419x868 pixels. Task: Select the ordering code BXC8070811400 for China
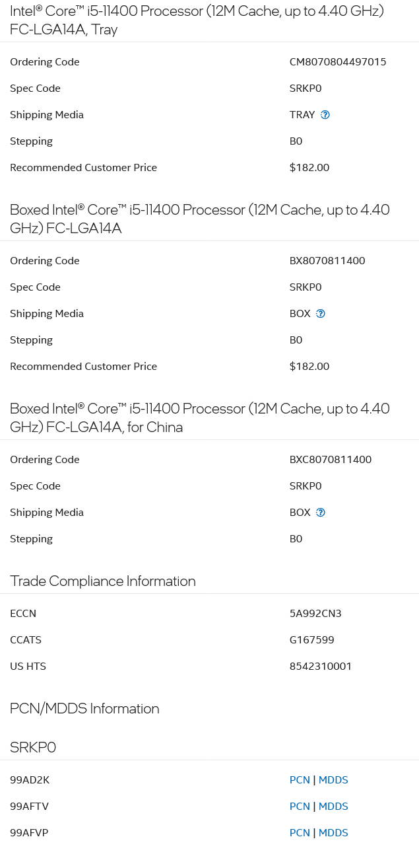click(x=330, y=459)
